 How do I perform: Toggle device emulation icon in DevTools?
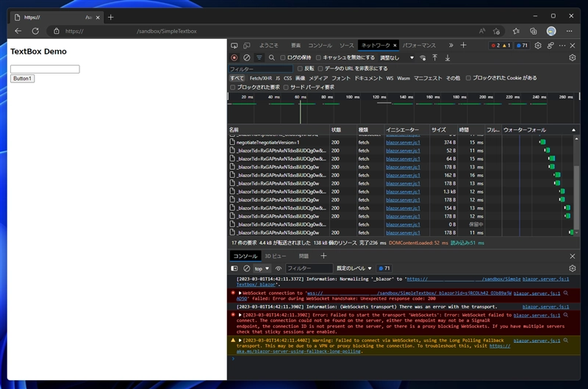(247, 46)
